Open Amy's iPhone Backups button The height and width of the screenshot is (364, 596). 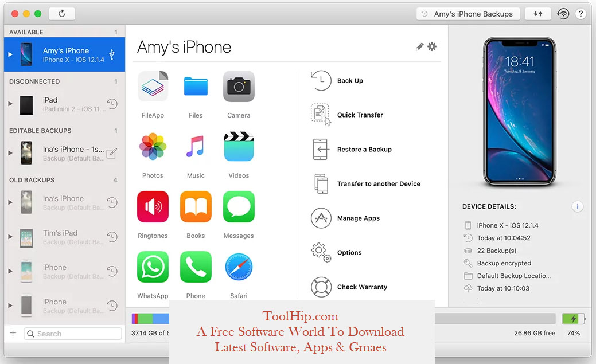(469, 14)
